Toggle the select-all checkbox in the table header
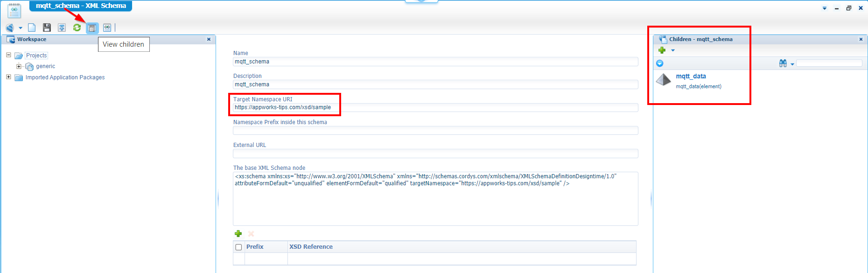Image resolution: width=868 pixels, height=273 pixels. [238, 247]
